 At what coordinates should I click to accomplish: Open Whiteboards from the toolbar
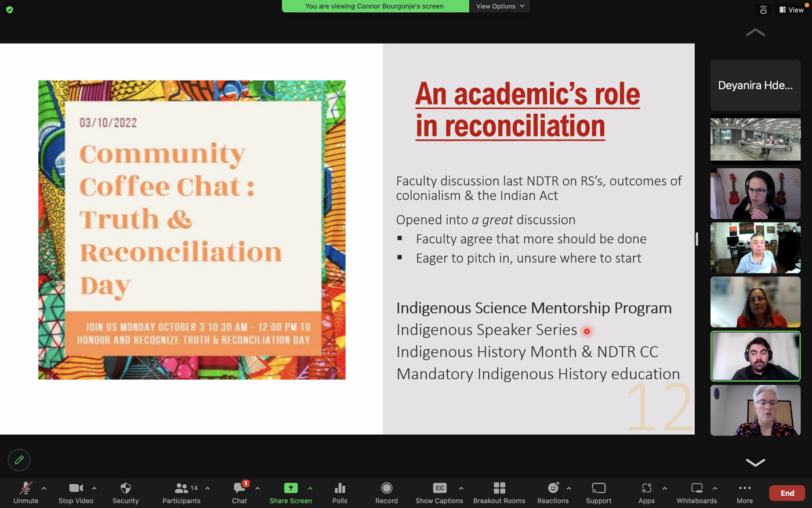(697, 492)
